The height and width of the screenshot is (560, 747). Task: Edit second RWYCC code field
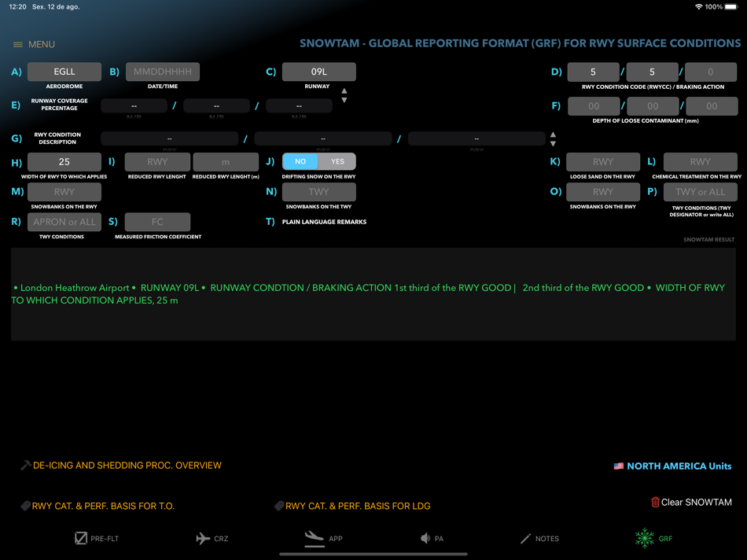(x=652, y=72)
